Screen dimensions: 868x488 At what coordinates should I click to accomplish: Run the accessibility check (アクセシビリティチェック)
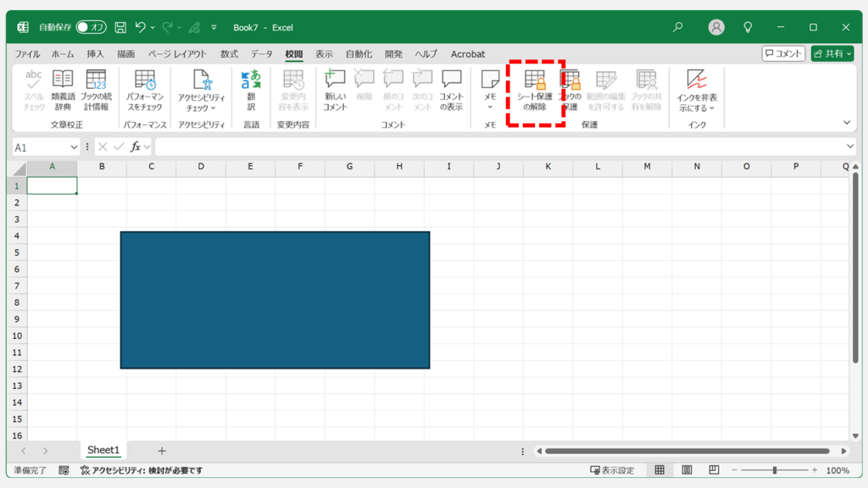point(201,91)
